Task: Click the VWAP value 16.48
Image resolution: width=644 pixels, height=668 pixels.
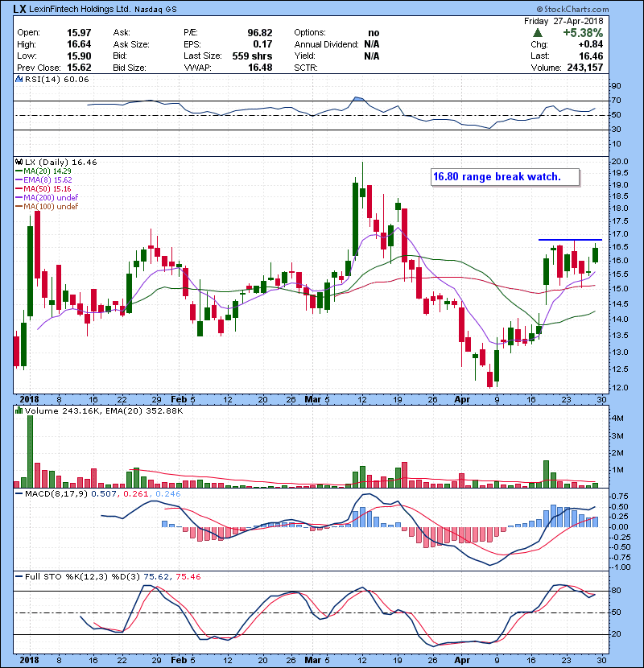Action: point(260,68)
